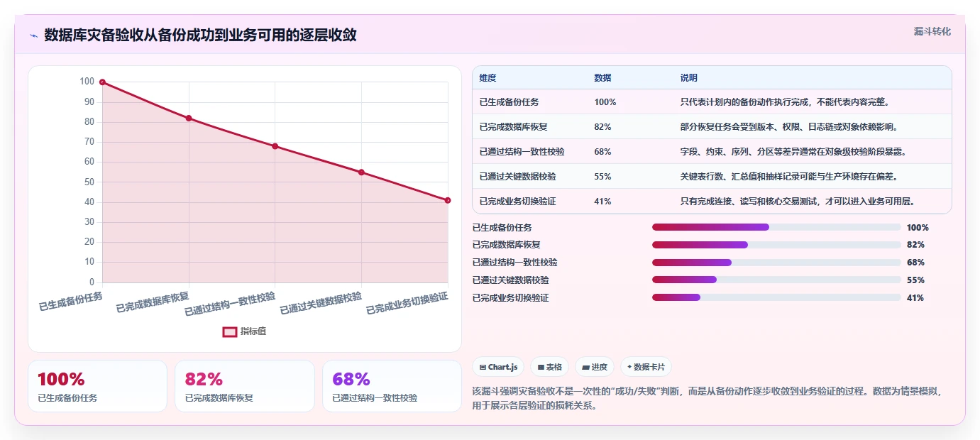This screenshot has height=440, width=980.
Task: Click description starting 只有完成连接
Action: click(x=797, y=202)
